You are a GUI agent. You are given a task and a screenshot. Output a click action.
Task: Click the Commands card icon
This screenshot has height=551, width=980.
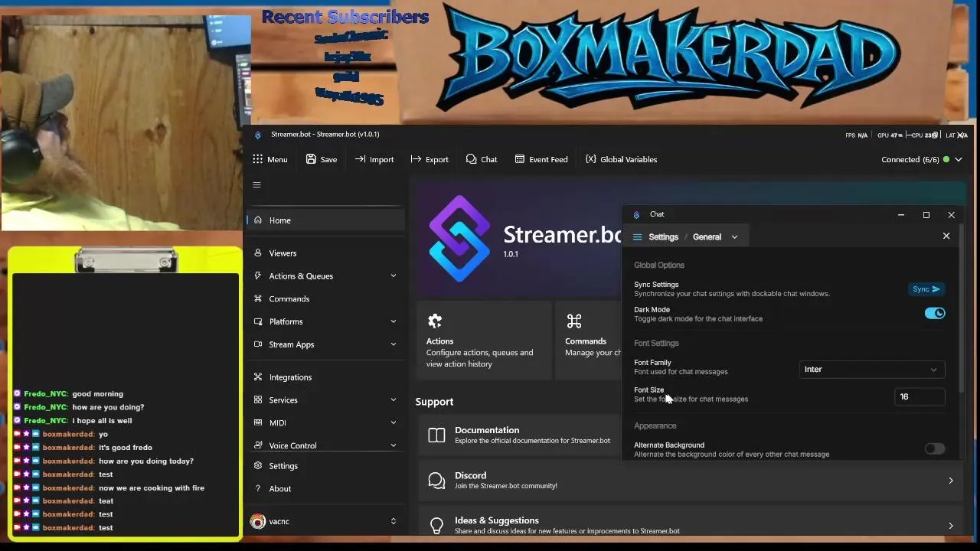pyautogui.click(x=574, y=321)
